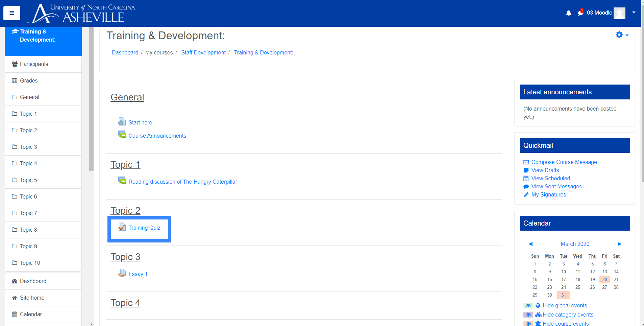Select highlighted day 20 in calendar
Image resolution: width=644 pixels, height=326 pixels.
point(604,279)
